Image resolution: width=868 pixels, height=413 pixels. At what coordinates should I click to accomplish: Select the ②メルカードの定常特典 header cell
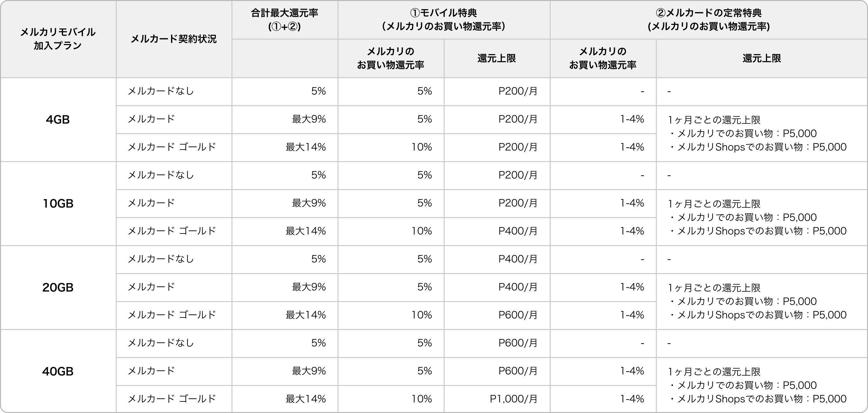pyautogui.click(x=709, y=20)
